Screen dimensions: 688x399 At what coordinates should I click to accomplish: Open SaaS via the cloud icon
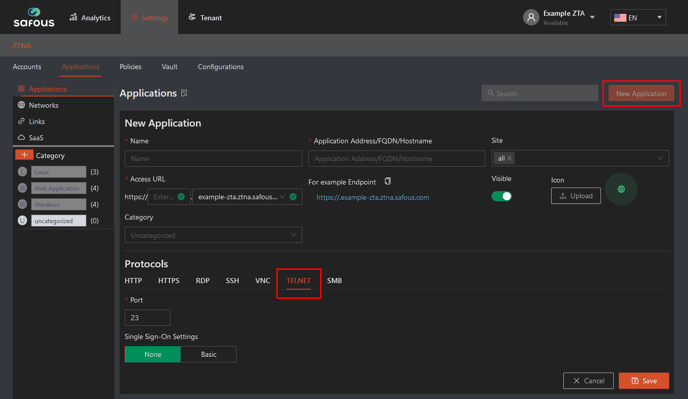(x=21, y=137)
